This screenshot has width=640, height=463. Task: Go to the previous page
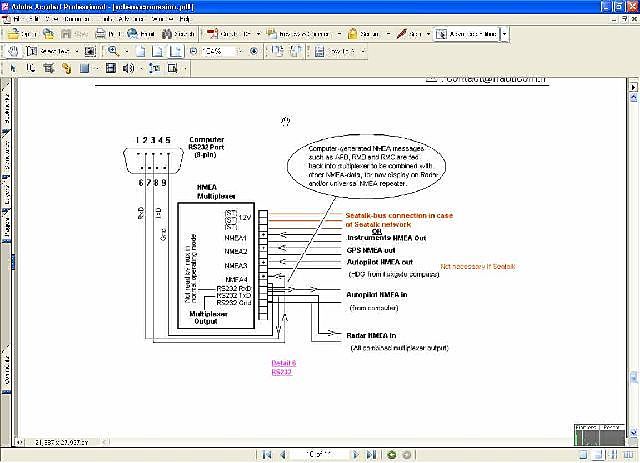(283, 454)
